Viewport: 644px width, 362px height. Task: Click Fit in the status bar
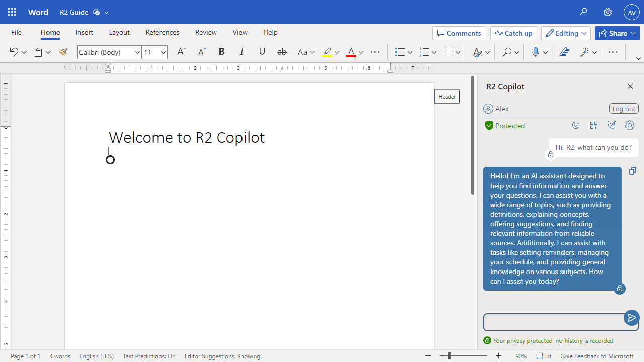click(x=544, y=356)
